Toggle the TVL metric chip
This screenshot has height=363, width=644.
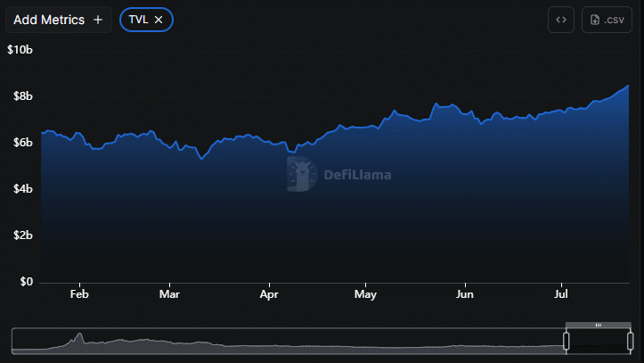139,20
